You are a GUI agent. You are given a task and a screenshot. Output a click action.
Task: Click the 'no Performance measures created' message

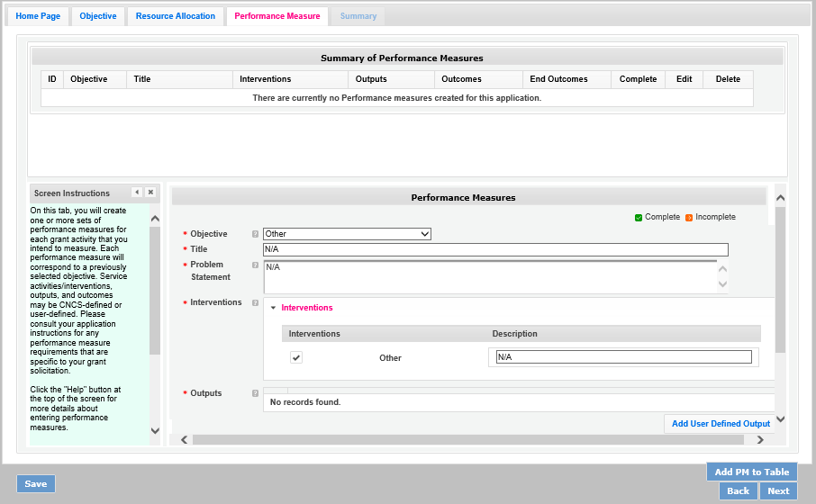point(397,98)
